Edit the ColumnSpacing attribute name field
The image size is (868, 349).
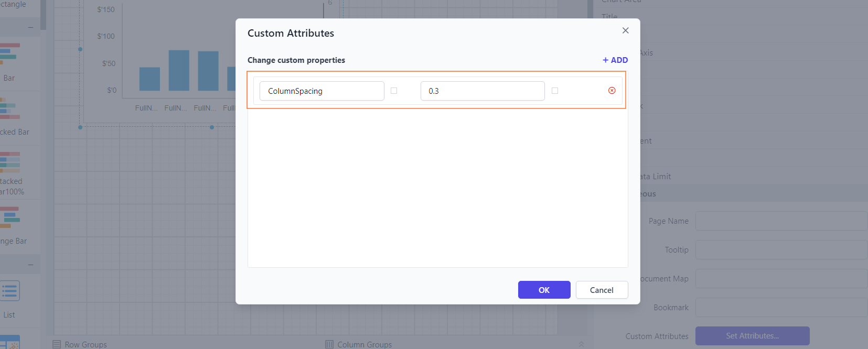click(322, 91)
